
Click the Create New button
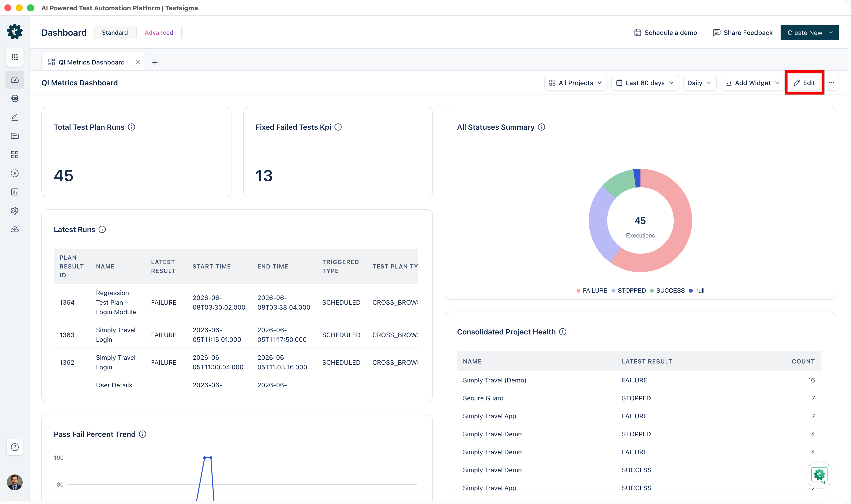click(x=809, y=32)
